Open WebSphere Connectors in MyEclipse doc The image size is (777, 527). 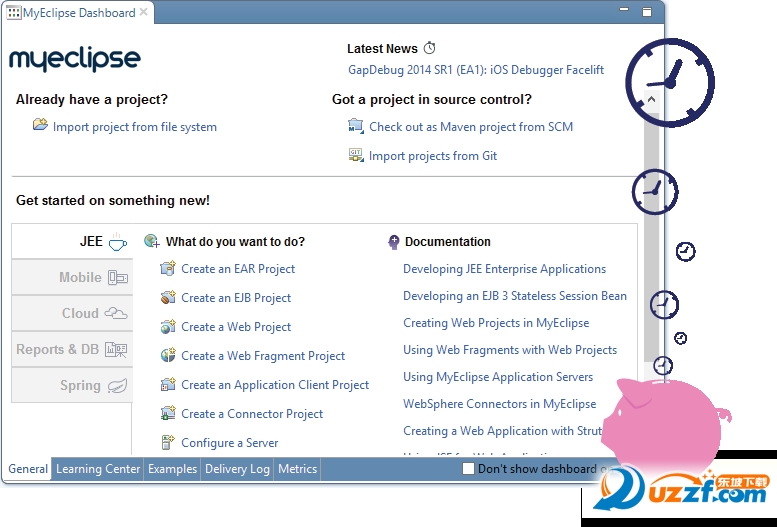click(500, 404)
